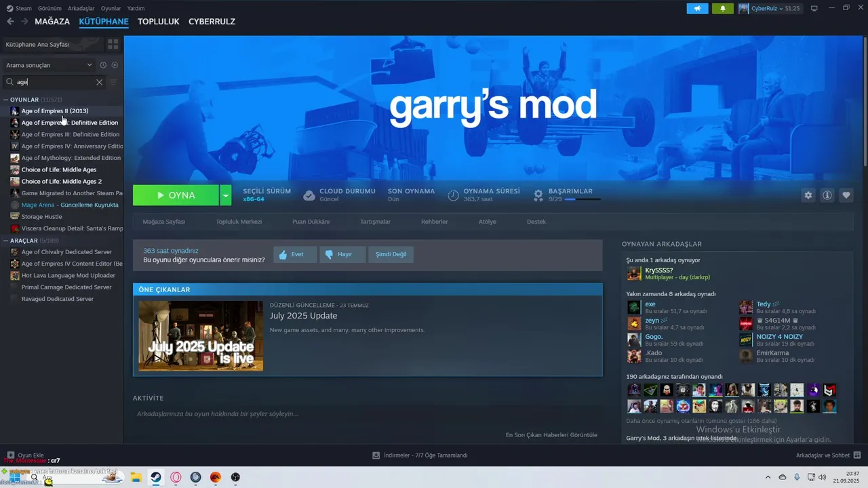
Task: Open the game settings gear icon
Action: coord(808,195)
